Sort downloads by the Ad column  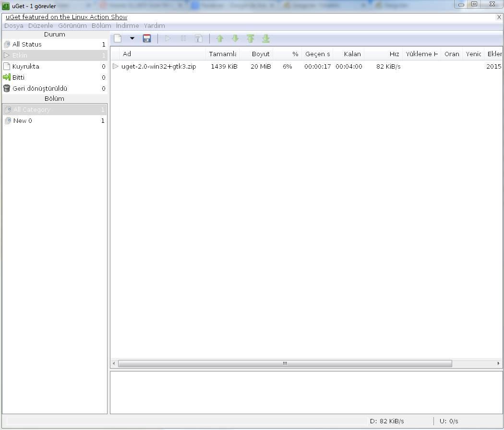tap(162, 54)
